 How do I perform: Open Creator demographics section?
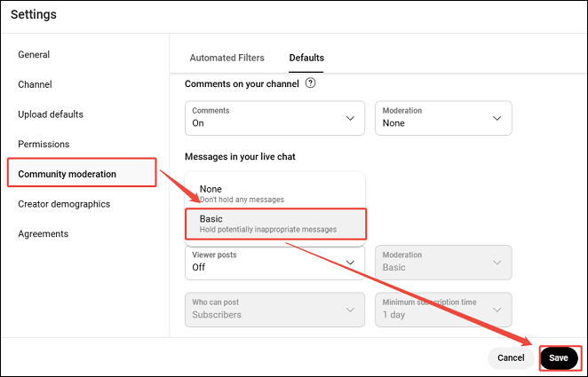pyautogui.click(x=64, y=204)
